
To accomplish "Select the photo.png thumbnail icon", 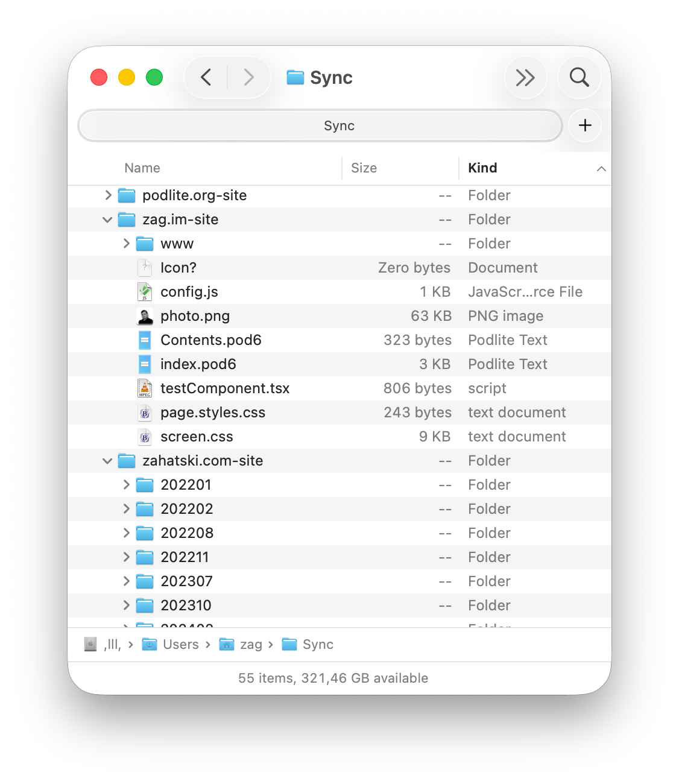I will (145, 316).
